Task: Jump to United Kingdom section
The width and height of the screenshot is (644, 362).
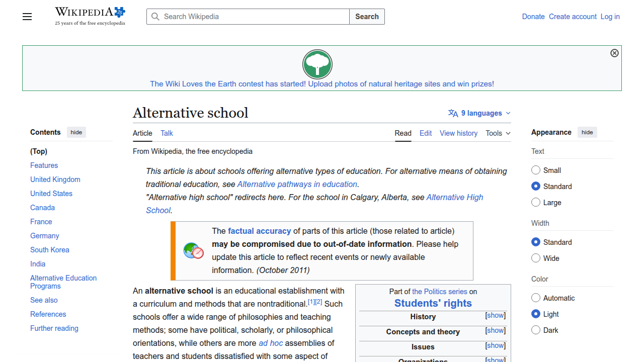Action: [x=55, y=179]
